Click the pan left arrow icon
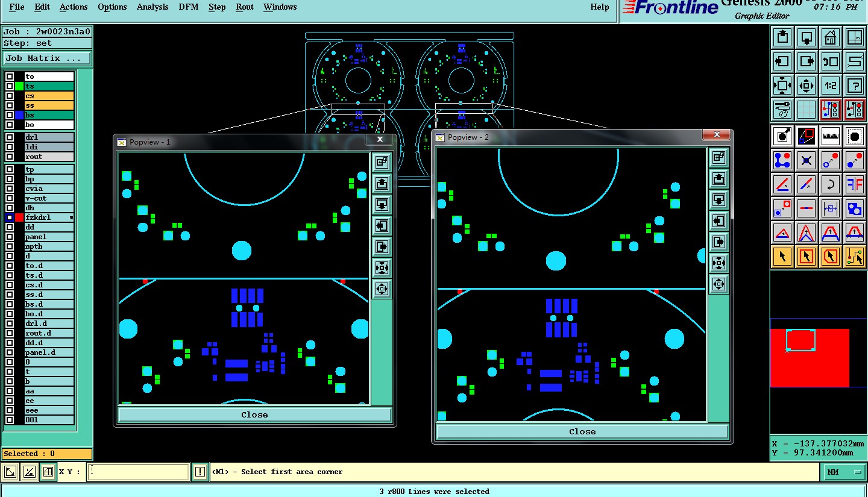 (x=782, y=61)
